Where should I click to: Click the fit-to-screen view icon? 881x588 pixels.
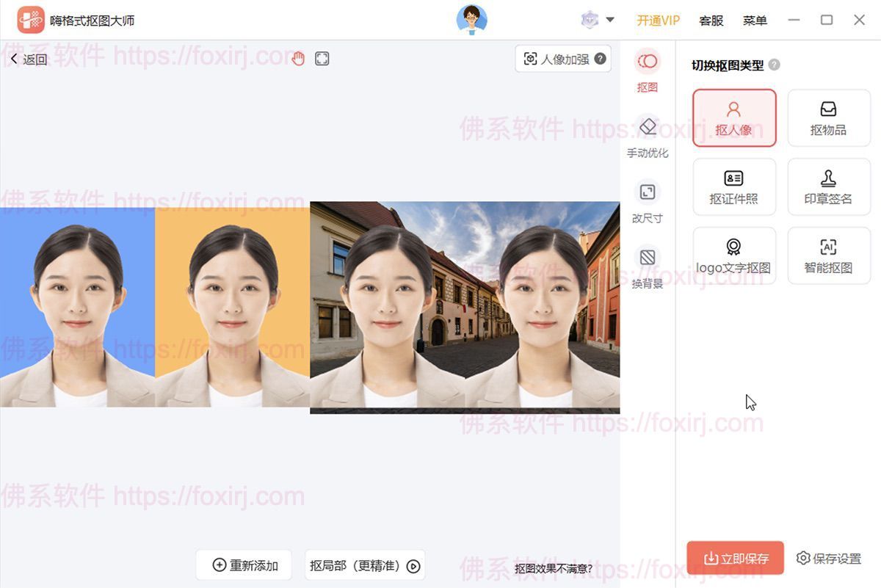(x=322, y=57)
